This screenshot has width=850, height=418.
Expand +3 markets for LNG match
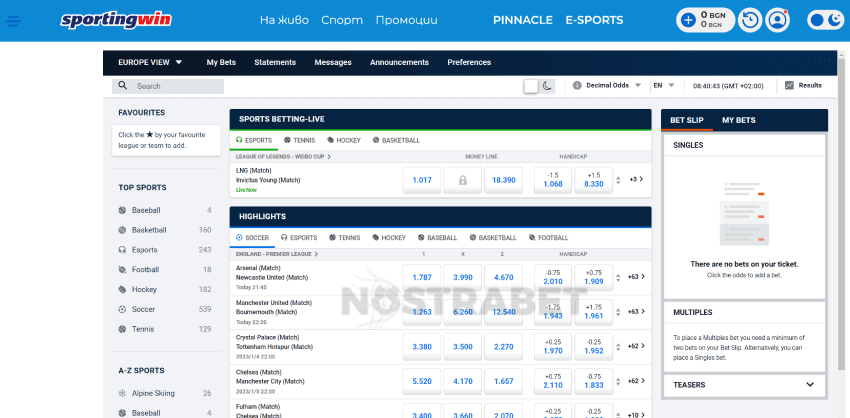point(636,179)
